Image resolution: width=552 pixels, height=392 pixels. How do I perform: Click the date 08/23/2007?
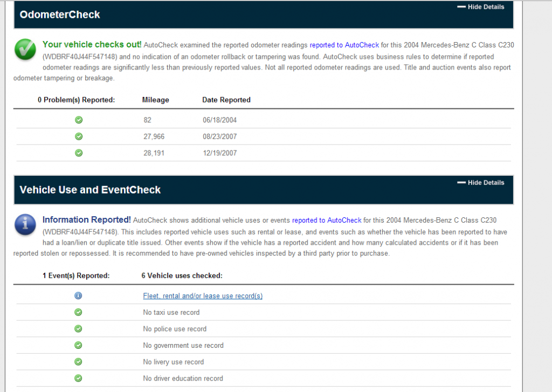pos(220,136)
